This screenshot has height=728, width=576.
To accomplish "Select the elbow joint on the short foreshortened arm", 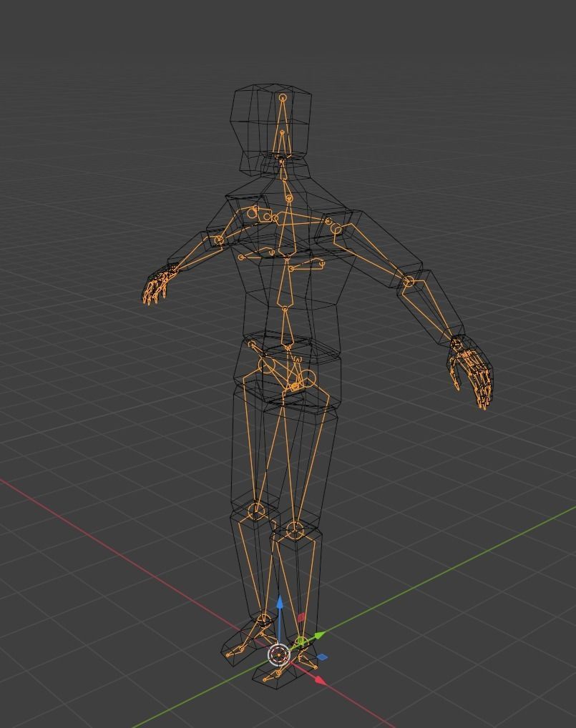I will [218, 240].
